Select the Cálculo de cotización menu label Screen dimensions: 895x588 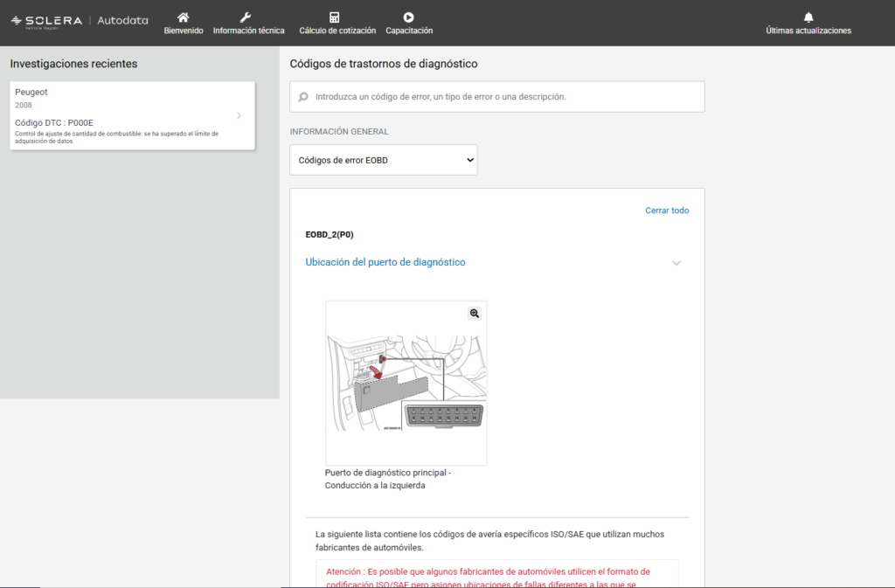point(337,31)
